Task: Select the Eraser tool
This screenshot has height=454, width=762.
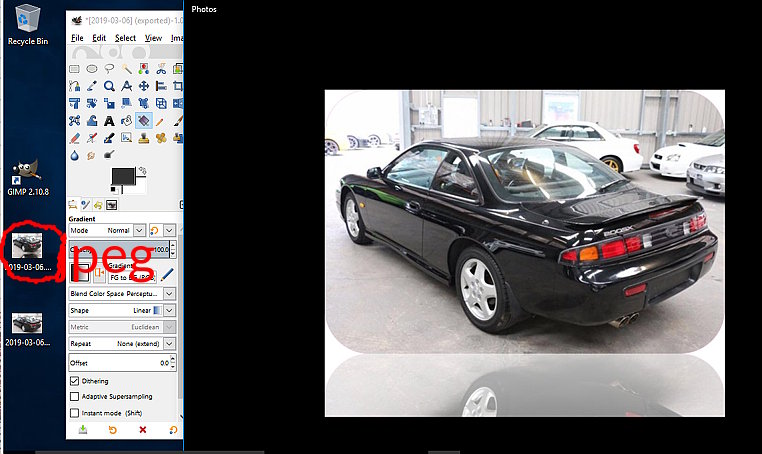Action: point(74,138)
